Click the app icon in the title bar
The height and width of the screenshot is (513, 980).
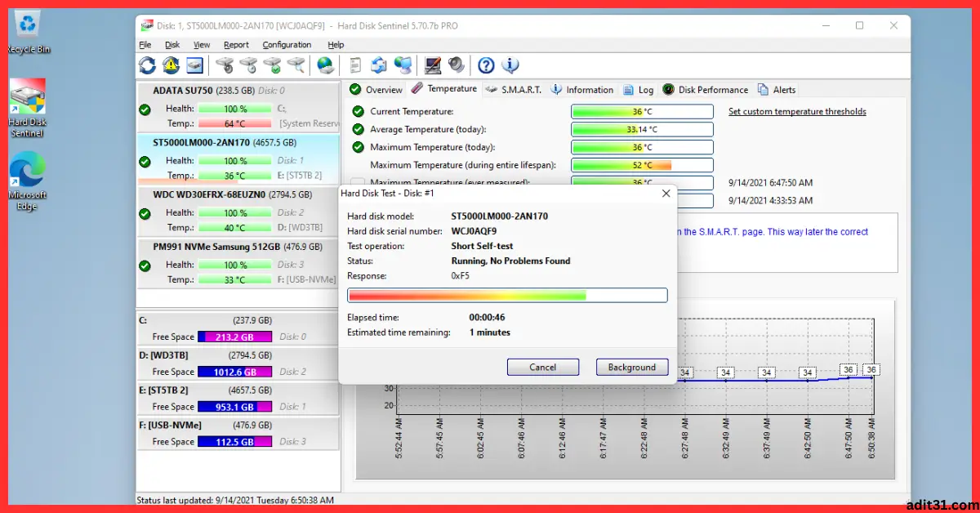coord(147,26)
